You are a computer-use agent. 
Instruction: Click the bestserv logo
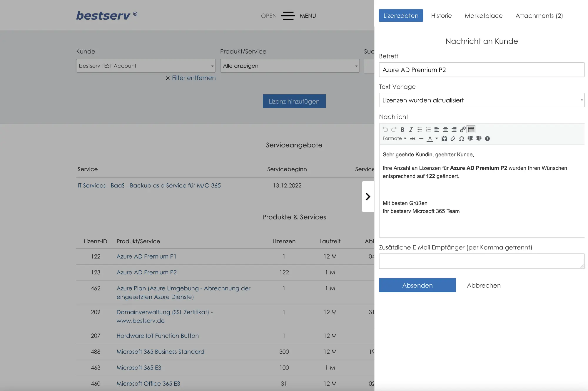pos(107,15)
